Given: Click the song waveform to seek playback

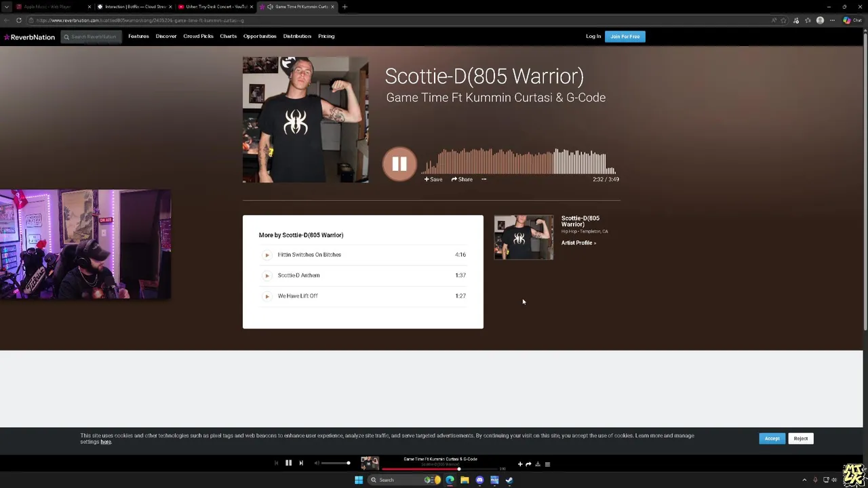Looking at the screenshot, I should click(x=519, y=162).
